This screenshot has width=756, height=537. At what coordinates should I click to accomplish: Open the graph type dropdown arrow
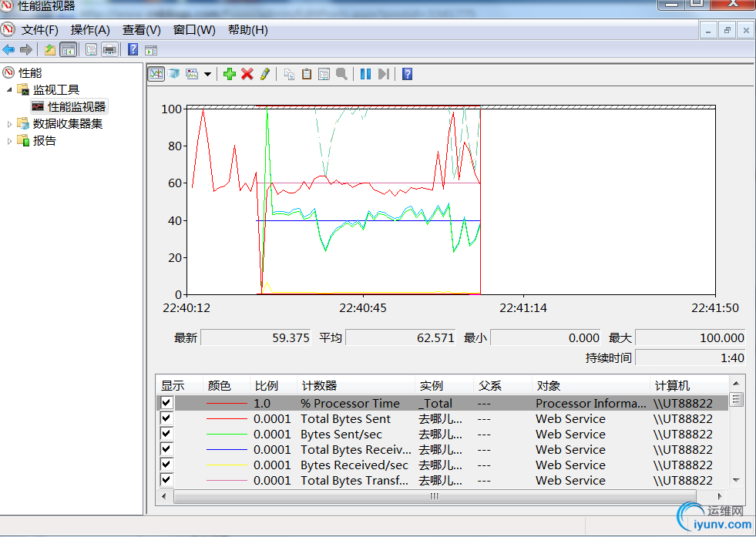[x=207, y=74]
